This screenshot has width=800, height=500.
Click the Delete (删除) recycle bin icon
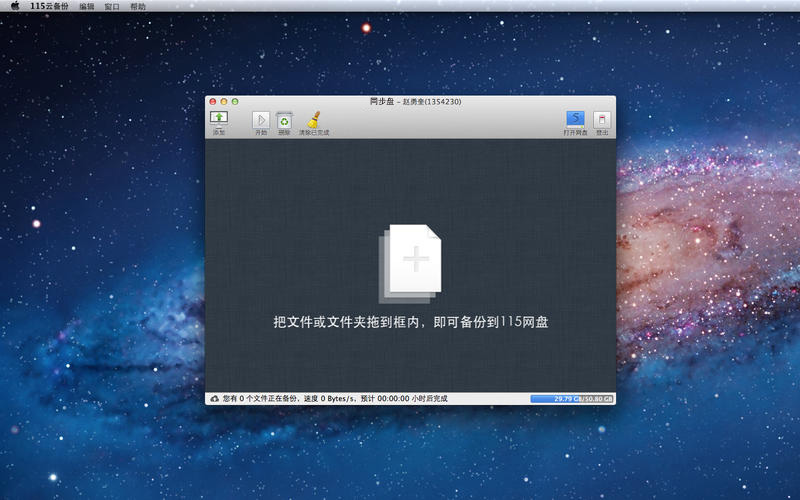tap(284, 120)
